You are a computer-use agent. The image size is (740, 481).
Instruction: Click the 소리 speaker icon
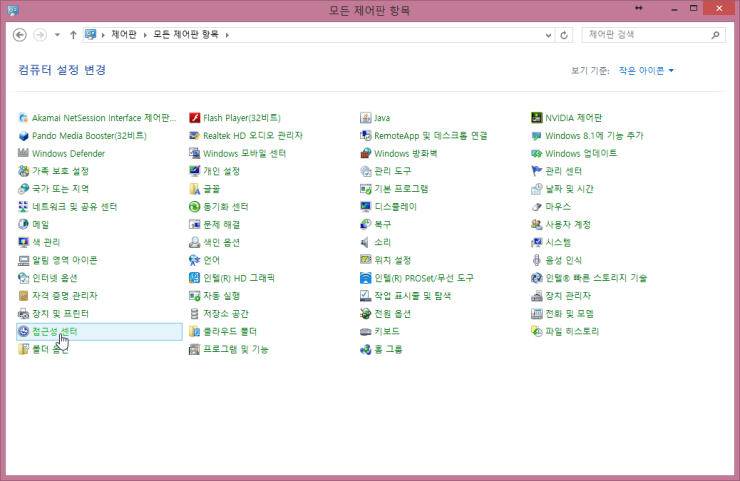pyautogui.click(x=365, y=242)
